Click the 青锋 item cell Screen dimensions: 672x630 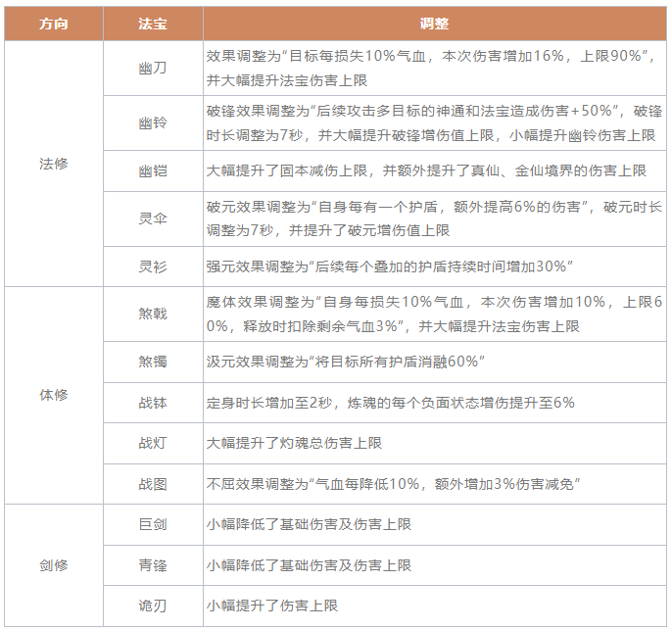pyautogui.click(x=153, y=565)
